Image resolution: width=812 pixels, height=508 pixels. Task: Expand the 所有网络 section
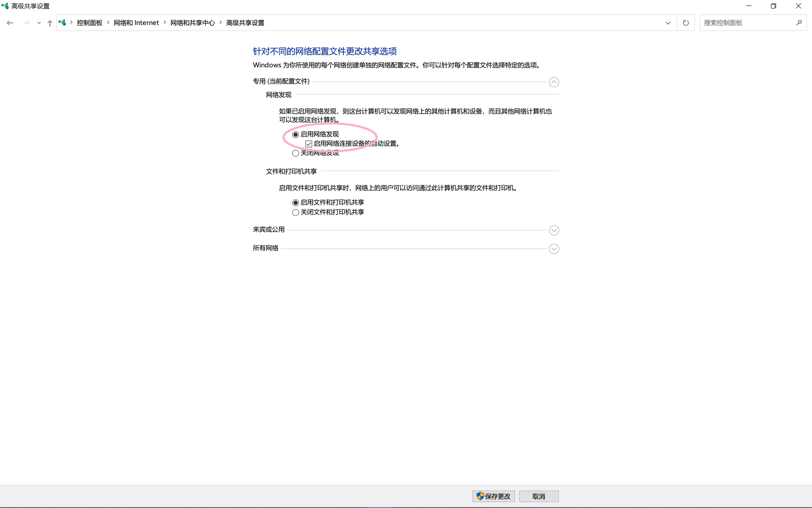pyautogui.click(x=554, y=249)
